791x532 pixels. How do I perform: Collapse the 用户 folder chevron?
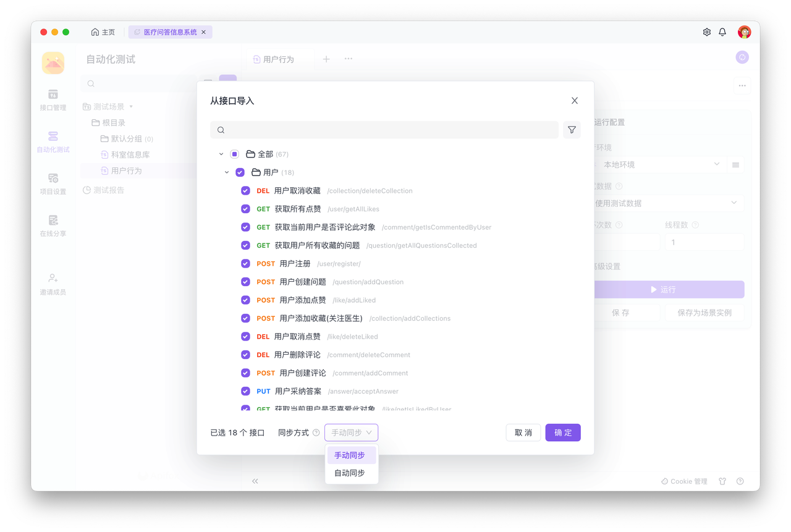(227, 172)
